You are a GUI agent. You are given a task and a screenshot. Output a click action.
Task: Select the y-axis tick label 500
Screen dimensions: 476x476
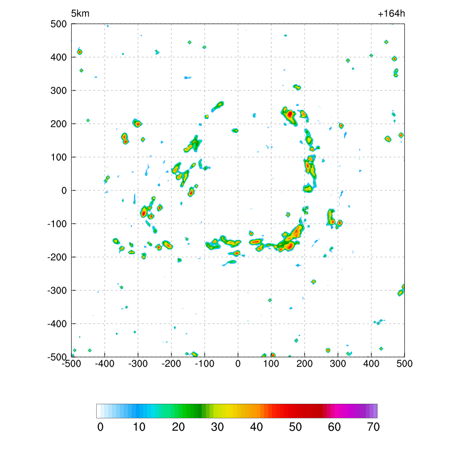coord(59,24)
